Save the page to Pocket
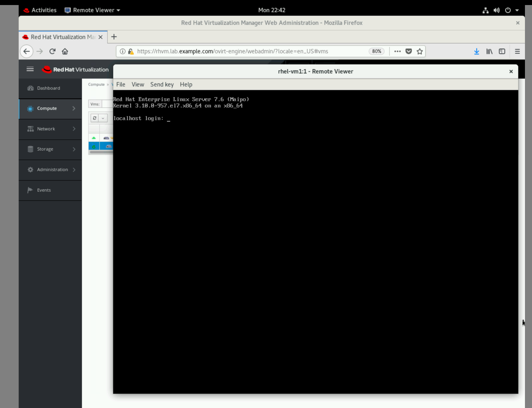Viewport: 532px width, 408px height. 409,51
